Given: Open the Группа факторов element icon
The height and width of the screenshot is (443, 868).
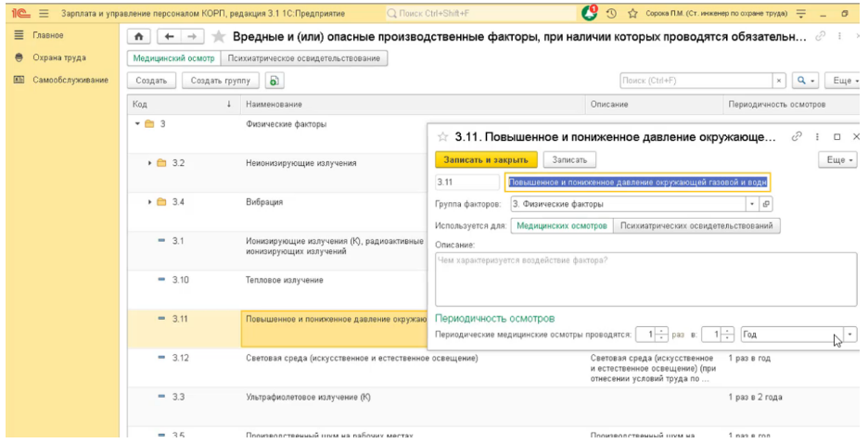Looking at the screenshot, I should [x=766, y=204].
